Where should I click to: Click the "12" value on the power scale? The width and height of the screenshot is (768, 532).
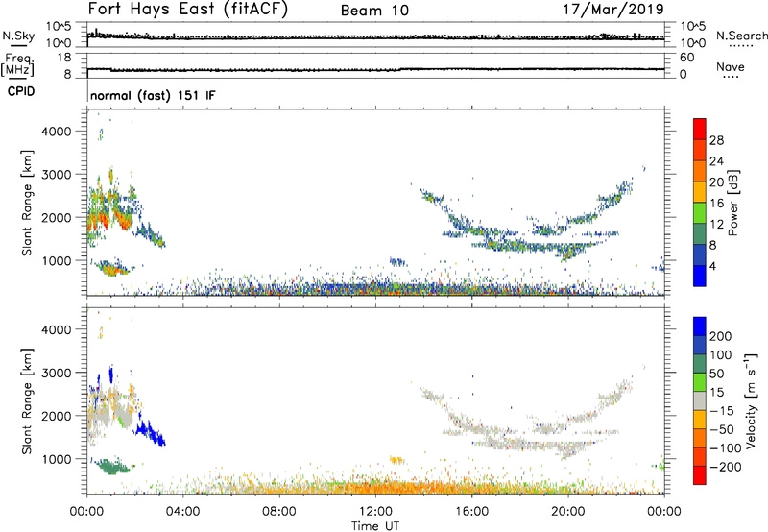coord(716,225)
